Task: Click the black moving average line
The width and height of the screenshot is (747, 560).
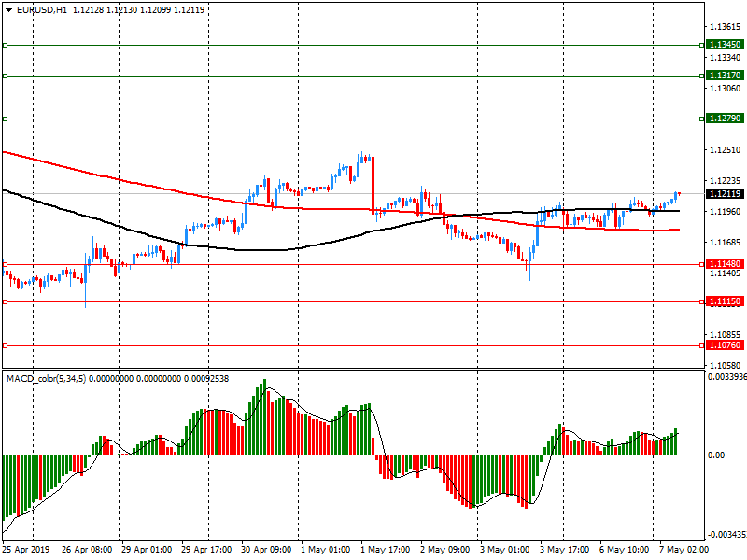Action: (95, 218)
